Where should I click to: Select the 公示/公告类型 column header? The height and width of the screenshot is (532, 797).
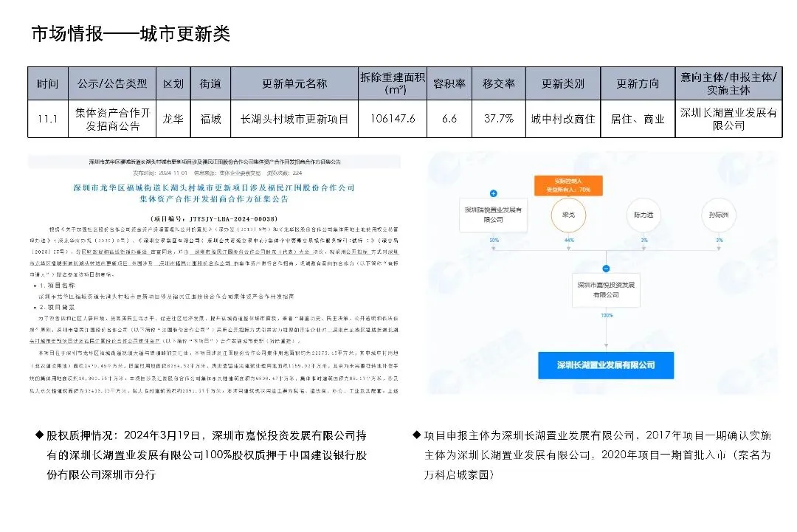click(x=112, y=83)
